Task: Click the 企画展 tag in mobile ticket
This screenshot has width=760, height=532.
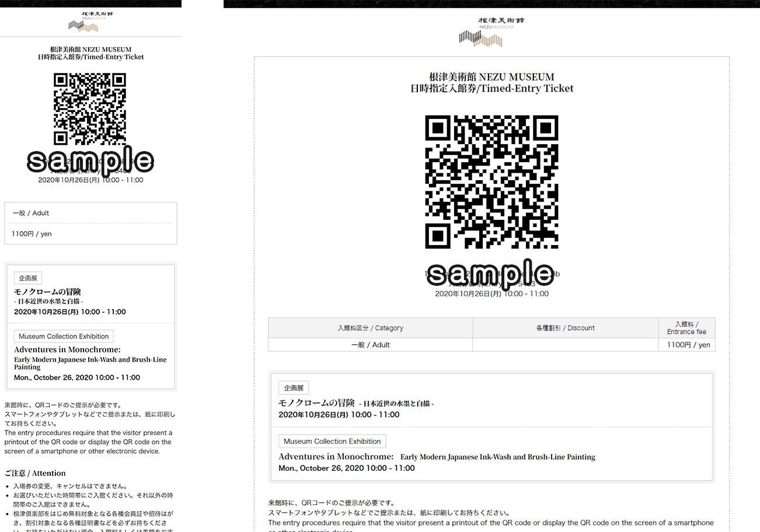Action: (x=28, y=278)
